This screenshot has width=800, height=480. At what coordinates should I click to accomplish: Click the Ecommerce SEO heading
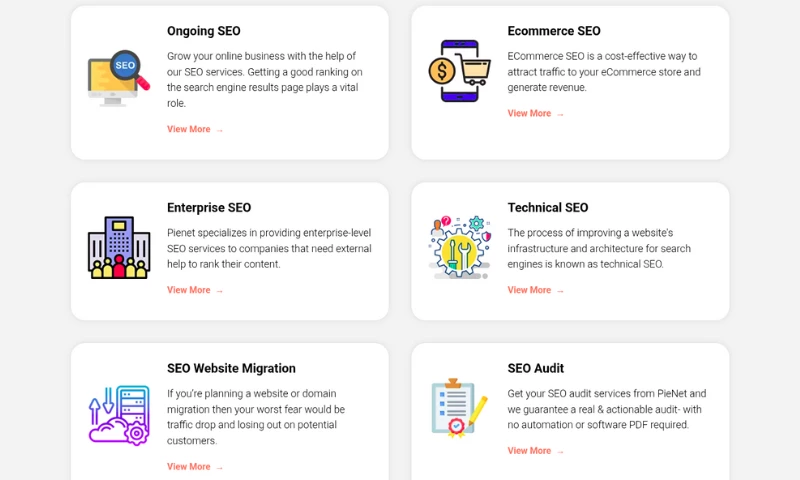click(554, 31)
